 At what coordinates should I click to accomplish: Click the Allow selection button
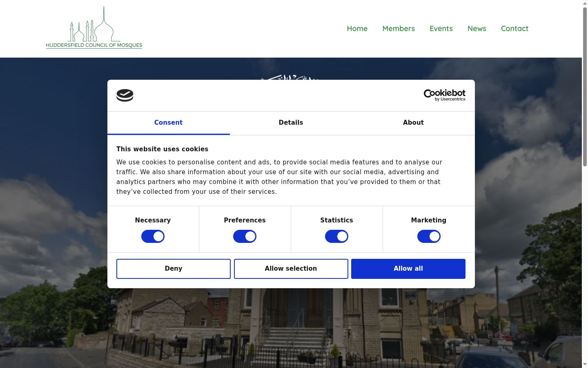[x=291, y=269]
